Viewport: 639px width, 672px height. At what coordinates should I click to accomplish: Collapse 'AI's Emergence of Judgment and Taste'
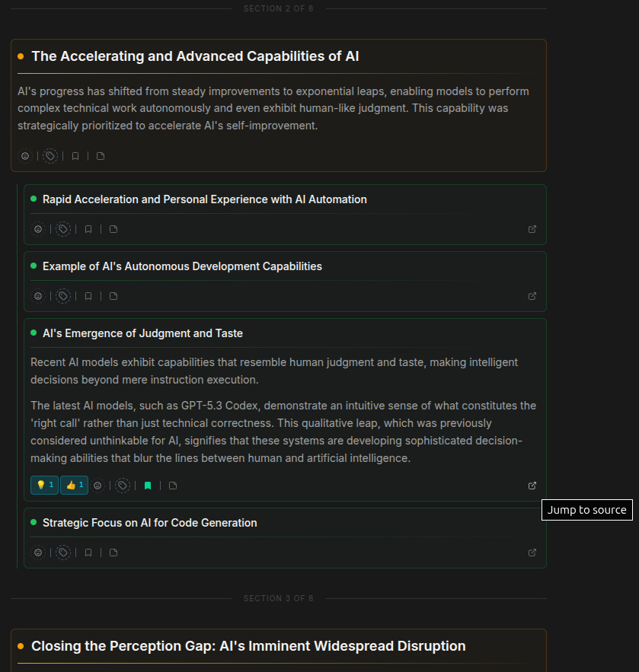coord(142,333)
